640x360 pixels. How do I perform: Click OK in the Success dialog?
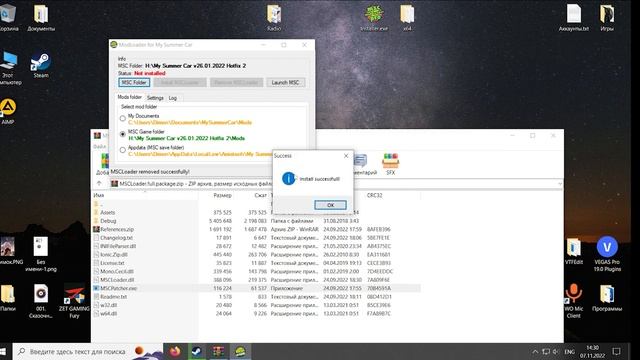(330, 205)
